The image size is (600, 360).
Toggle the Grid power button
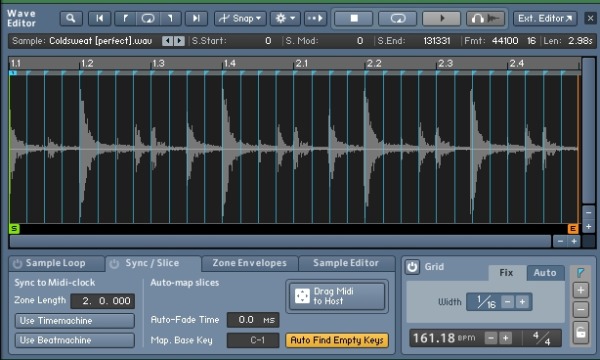tap(412, 267)
